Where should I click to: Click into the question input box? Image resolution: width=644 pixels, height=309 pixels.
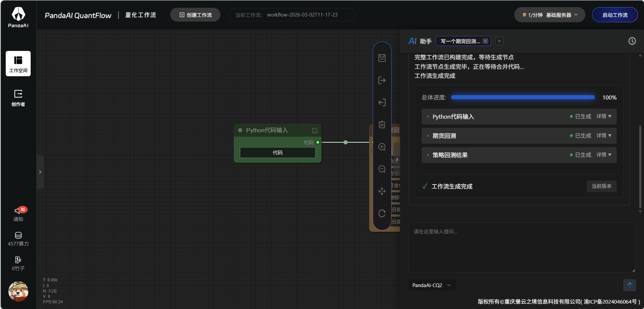click(522, 247)
